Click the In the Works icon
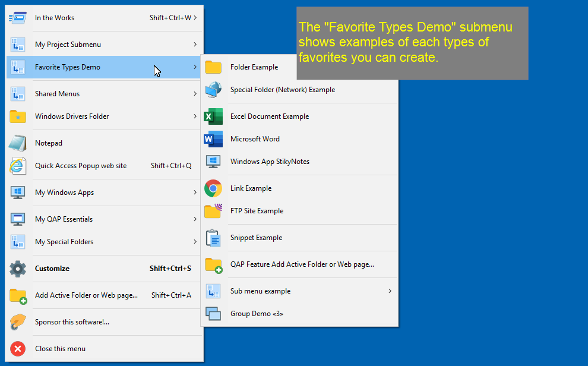 [x=18, y=18]
